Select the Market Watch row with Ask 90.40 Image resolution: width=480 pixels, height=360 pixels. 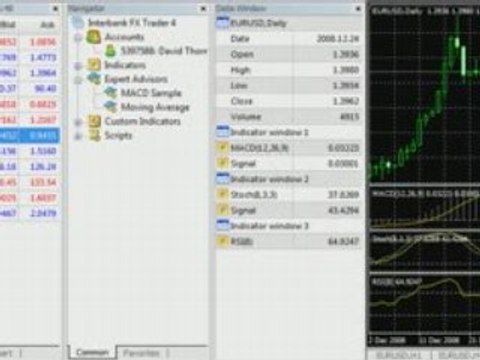(x=30, y=89)
